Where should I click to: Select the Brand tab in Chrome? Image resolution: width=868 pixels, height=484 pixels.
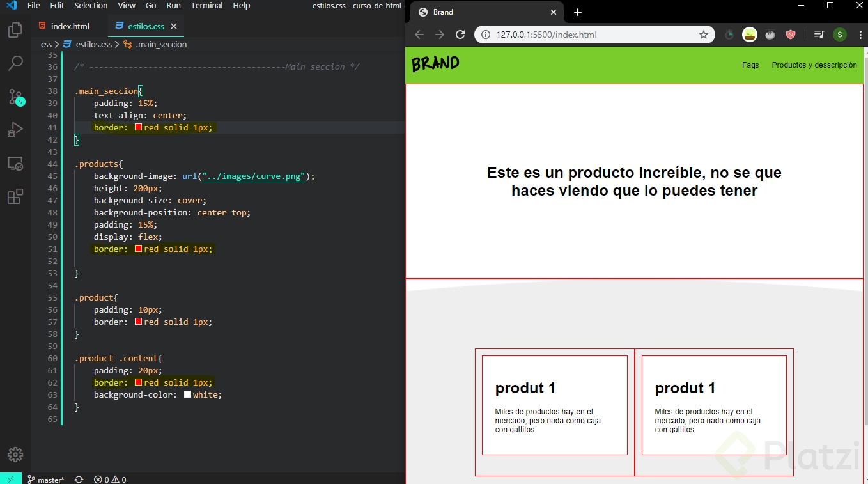point(486,12)
